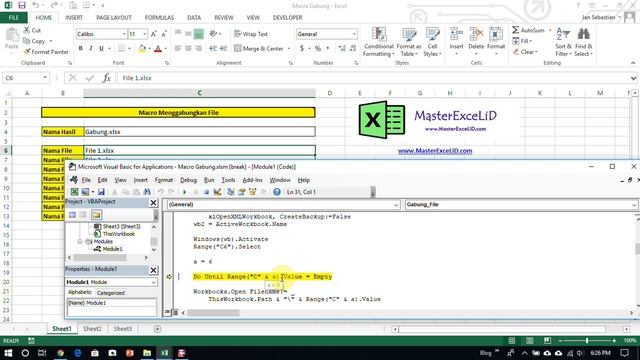Image resolution: width=640 pixels, height=360 pixels.
Task: Click the new sheet plus icon
Action: (x=157, y=329)
